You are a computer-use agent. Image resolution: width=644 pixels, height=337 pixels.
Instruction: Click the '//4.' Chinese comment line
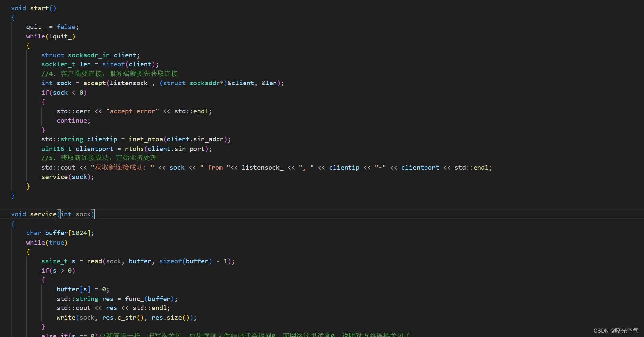pos(110,74)
